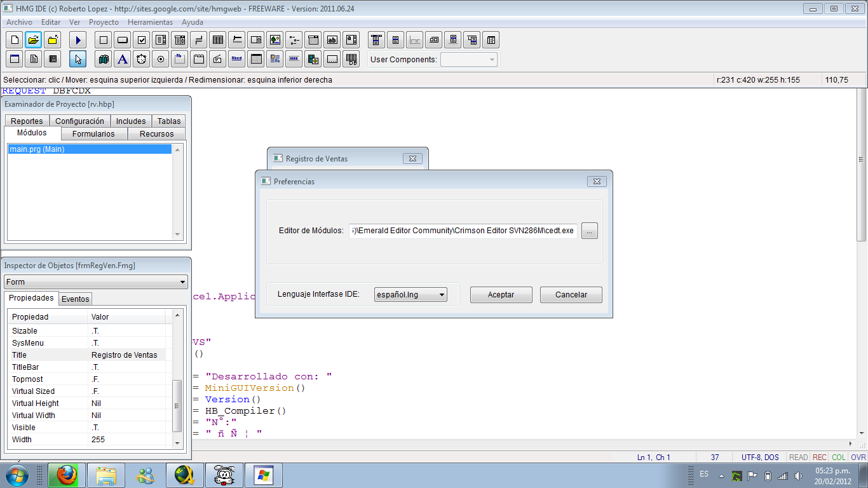Activate the arrow pointer selection tool
The width and height of the screenshot is (868, 488).
coord(78,59)
